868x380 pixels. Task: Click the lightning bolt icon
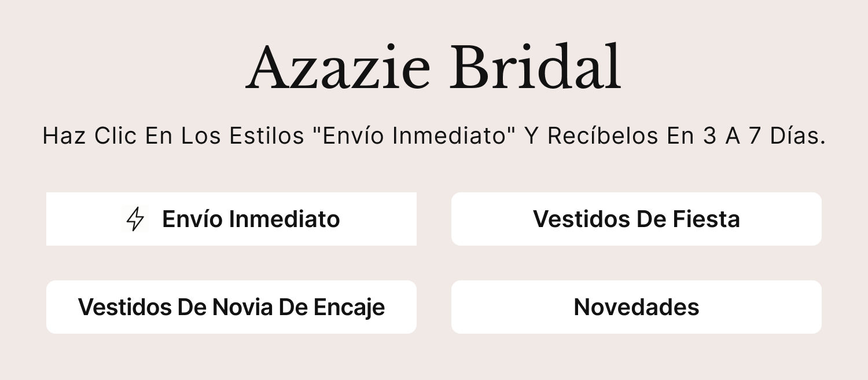click(x=135, y=219)
